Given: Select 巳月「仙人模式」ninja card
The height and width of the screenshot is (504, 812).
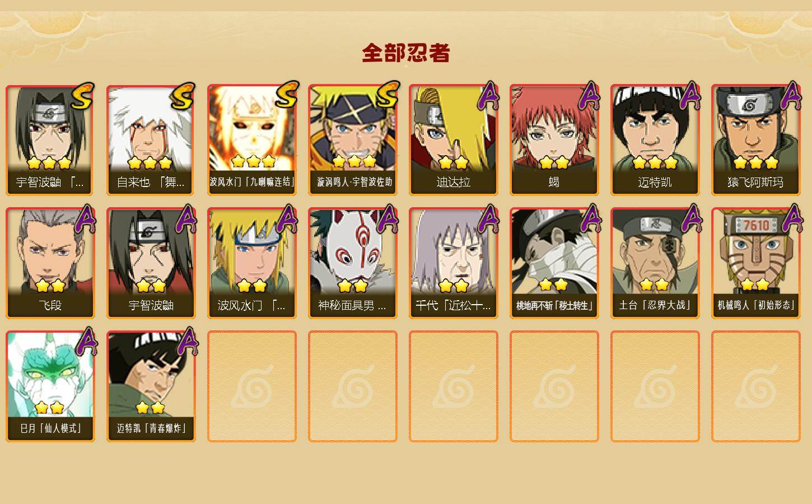Looking at the screenshot, I should point(50,386).
